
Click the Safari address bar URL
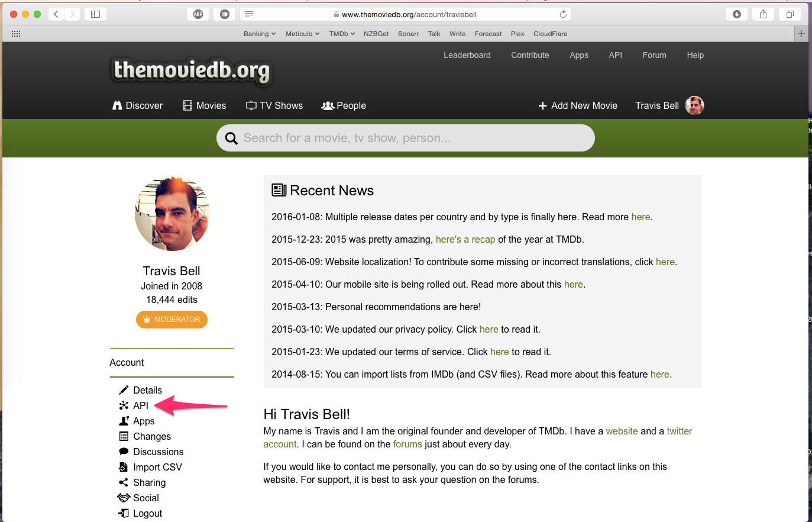point(409,14)
